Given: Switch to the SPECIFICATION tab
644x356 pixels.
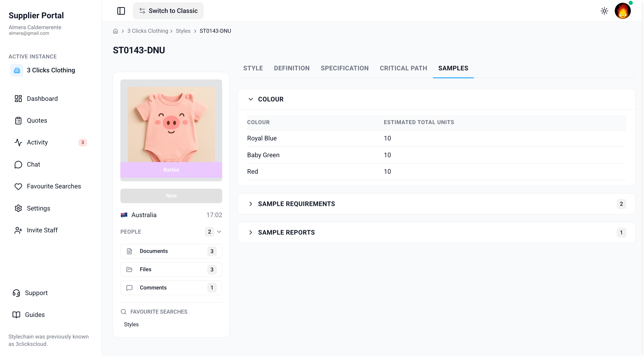Looking at the screenshot, I should click(345, 68).
